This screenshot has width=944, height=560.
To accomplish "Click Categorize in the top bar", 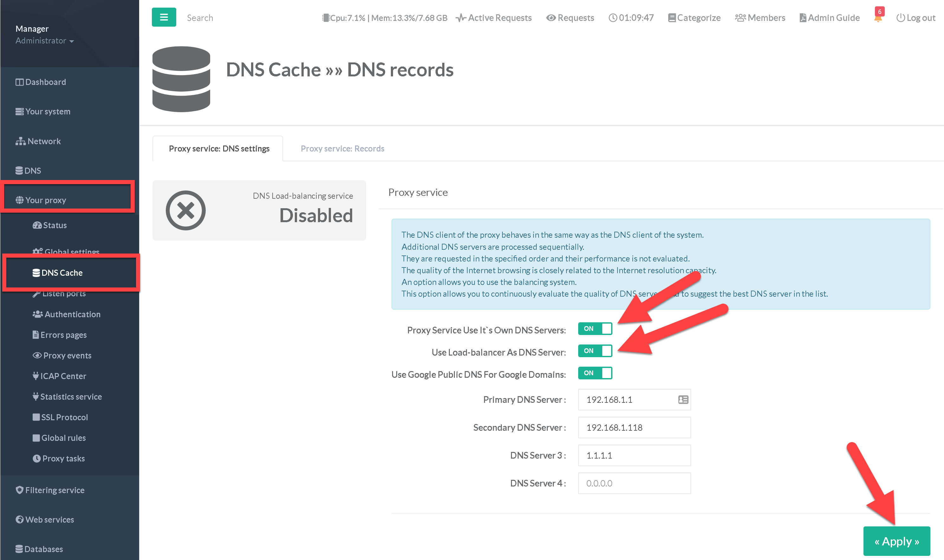I will pyautogui.click(x=694, y=18).
